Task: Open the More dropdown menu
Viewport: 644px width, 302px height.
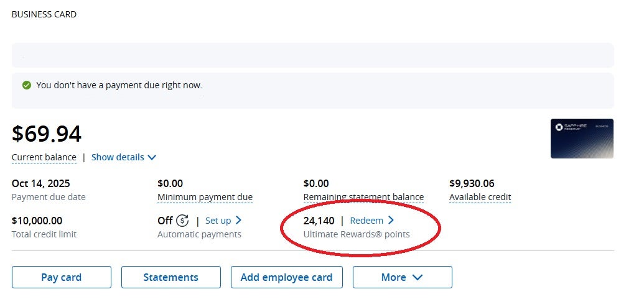Action: [x=402, y=277]
